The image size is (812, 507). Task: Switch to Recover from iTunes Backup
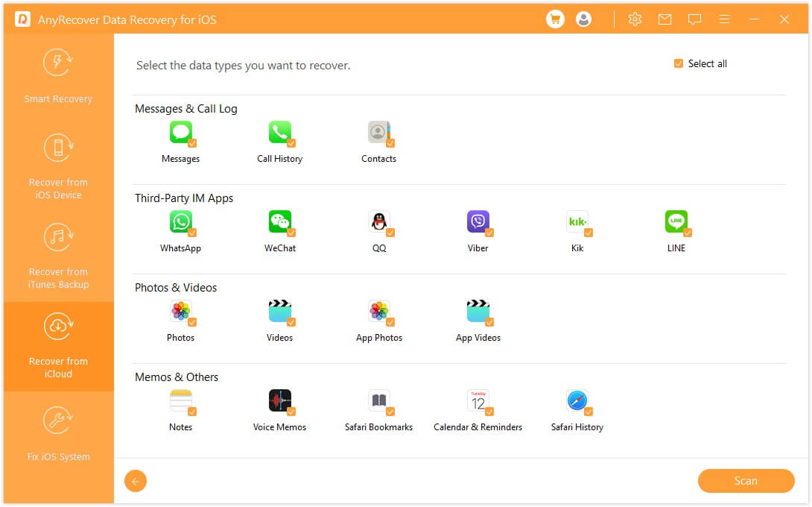pos(58,253)
